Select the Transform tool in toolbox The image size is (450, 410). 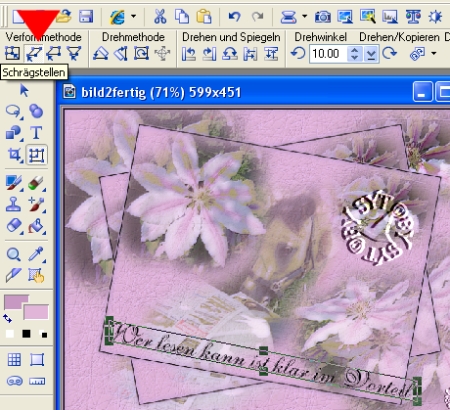(x=36, y=155)
